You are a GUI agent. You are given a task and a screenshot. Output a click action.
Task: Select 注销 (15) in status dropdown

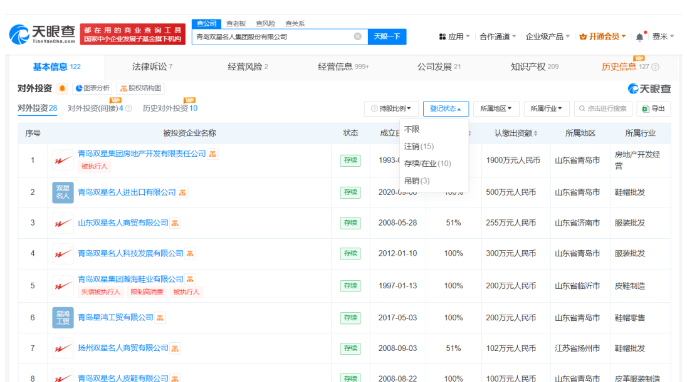click(419, 146)
